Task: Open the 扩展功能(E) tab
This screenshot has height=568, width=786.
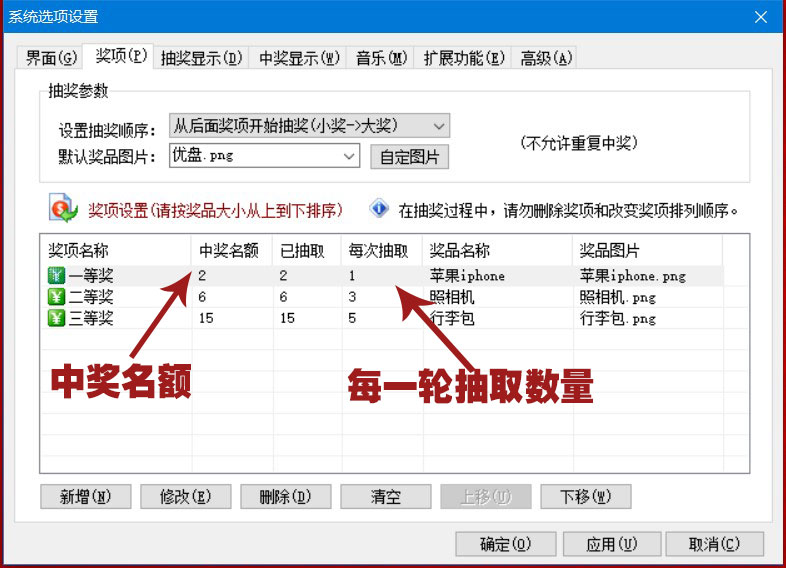Action: 465,58
